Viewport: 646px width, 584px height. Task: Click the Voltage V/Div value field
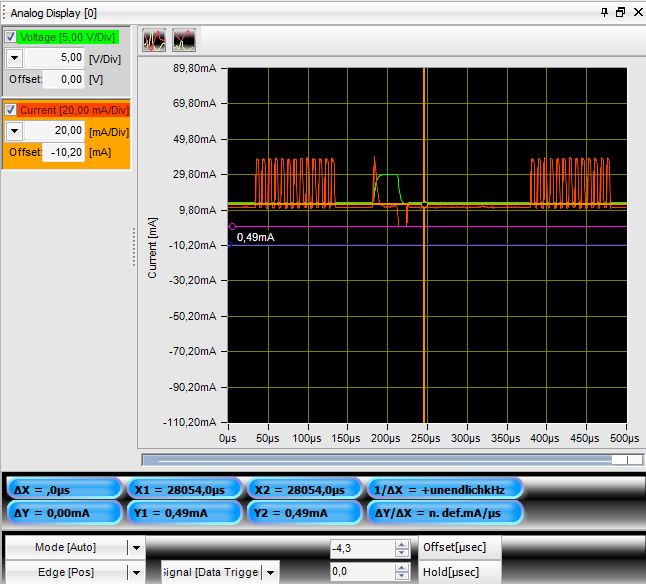(55, 58)
